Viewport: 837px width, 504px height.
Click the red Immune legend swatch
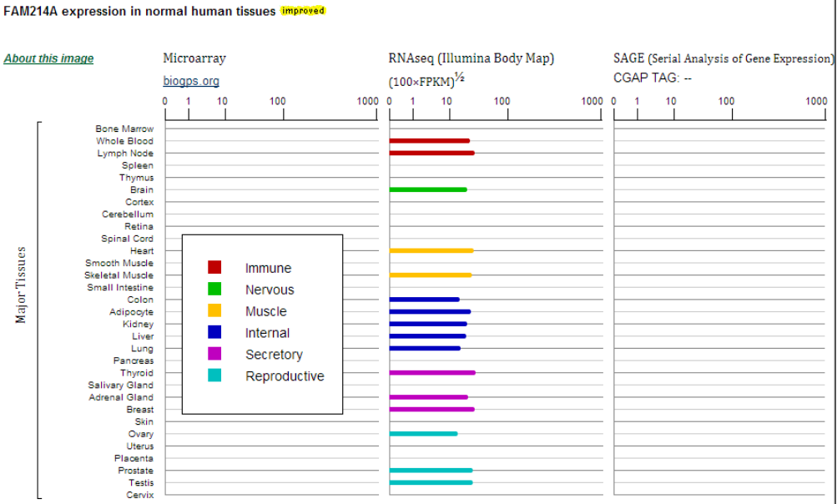click(x=214, y=267)
